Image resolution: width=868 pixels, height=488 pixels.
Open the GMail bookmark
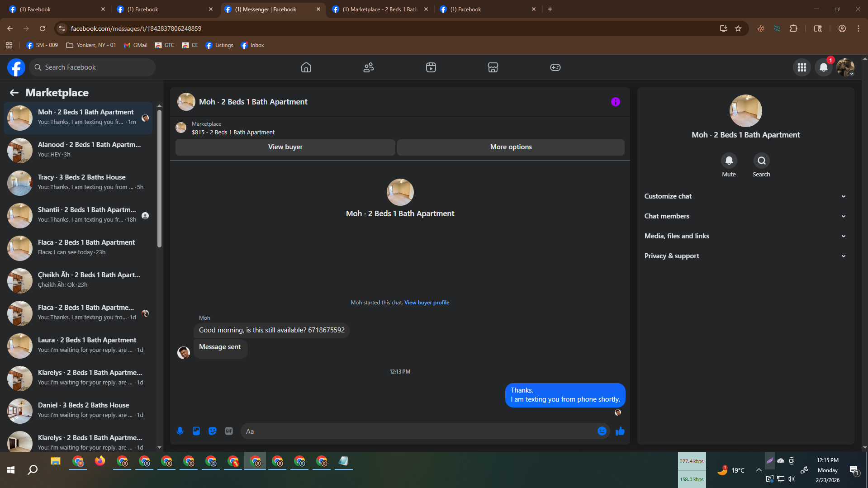point(136,45)
